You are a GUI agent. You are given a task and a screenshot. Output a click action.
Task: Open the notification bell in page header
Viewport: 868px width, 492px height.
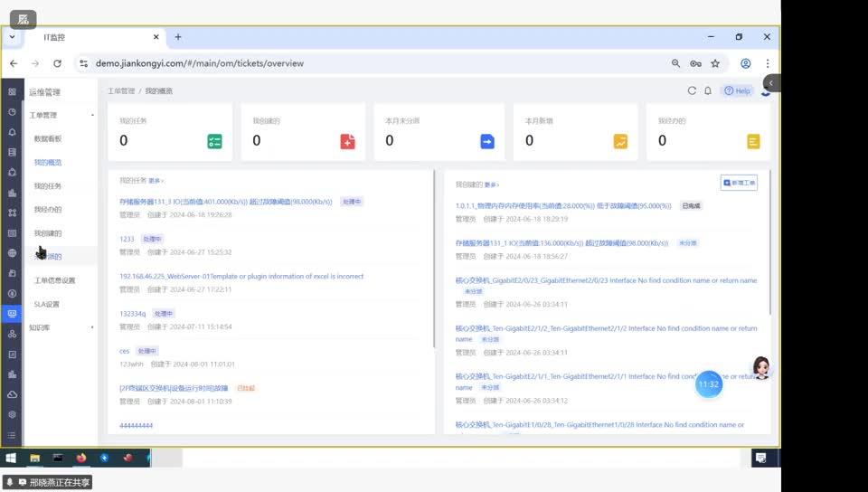[708, 90]
